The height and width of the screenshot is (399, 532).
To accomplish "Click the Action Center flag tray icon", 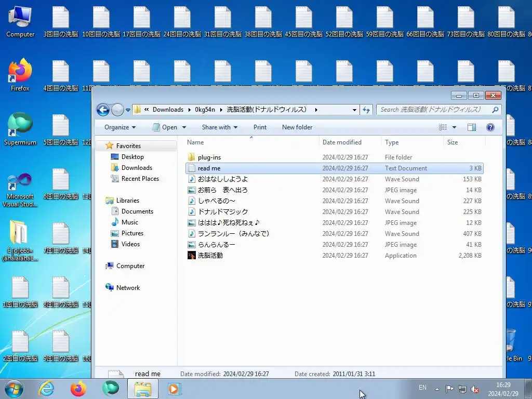I will [449, 389].
